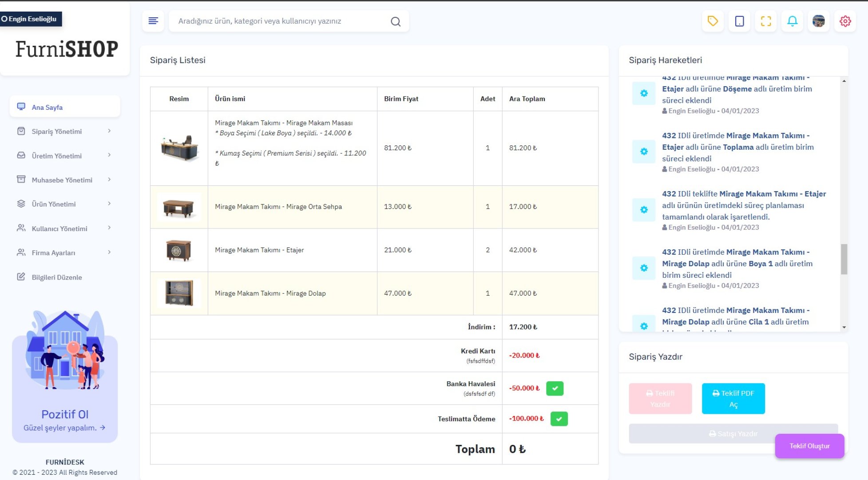The width and height of the screenshot is (868, 480).
Task: Click Satışı Yazdır button
Action: tap(733, 433)
